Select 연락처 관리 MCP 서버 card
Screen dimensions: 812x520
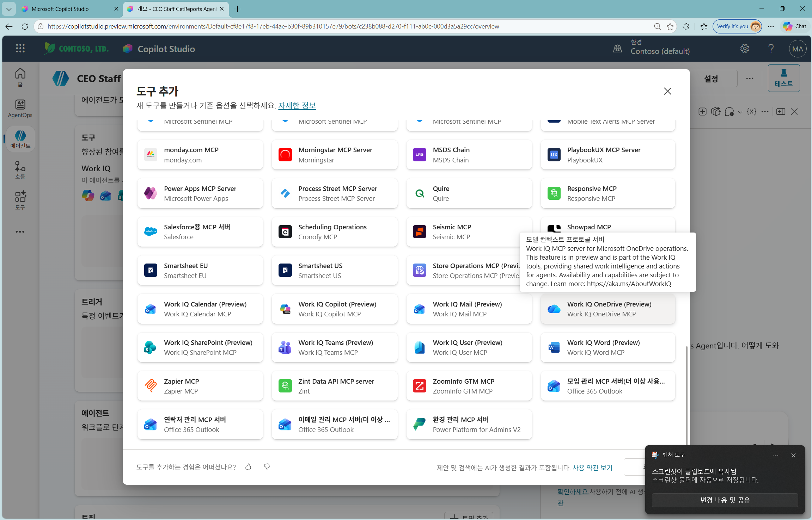tap(200, 425)
